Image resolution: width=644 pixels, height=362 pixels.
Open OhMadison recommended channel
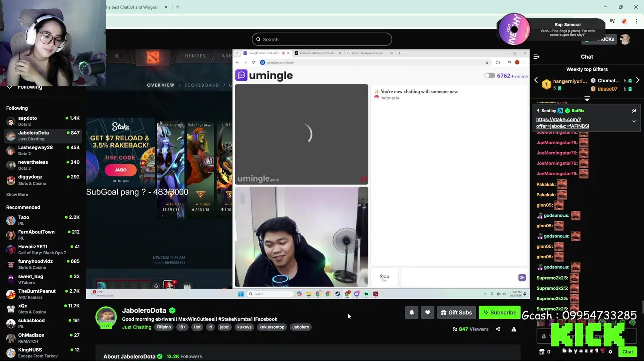[43, 338]
